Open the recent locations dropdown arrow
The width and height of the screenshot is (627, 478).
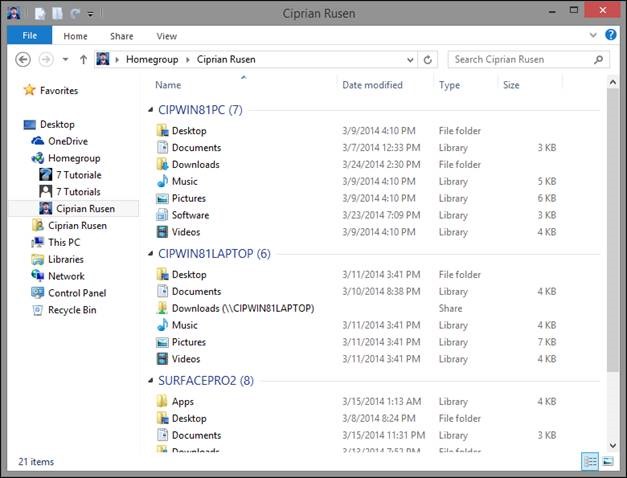(65, 60)
